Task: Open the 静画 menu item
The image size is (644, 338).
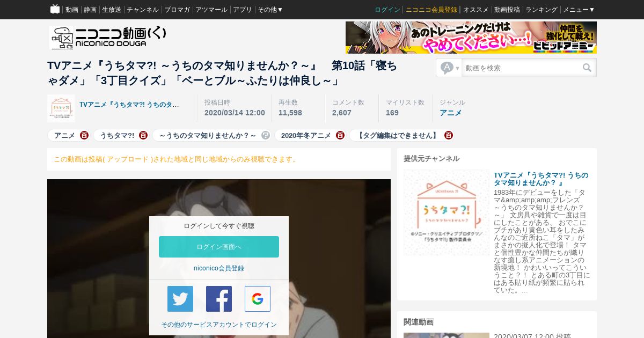Action: coord(90,10)
